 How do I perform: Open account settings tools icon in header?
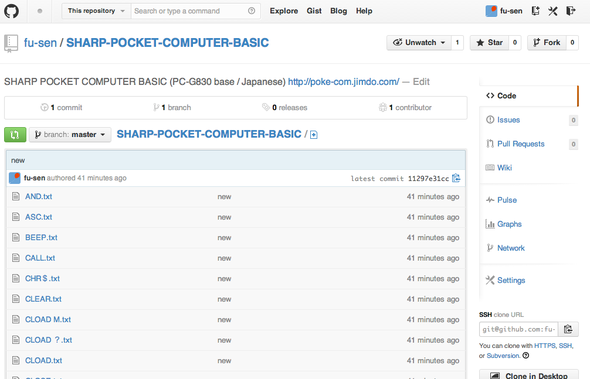click(x=553, y=11)
